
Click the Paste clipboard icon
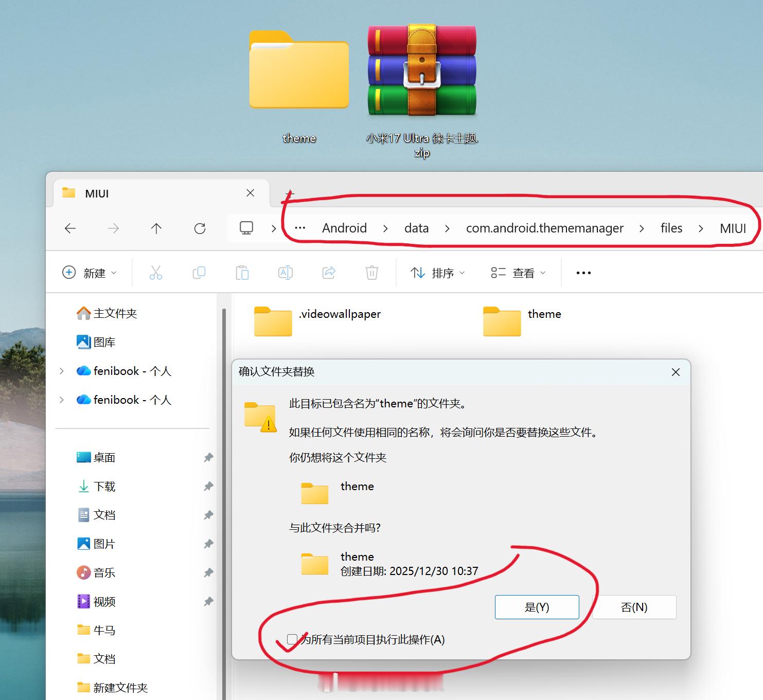coord(242,273)
